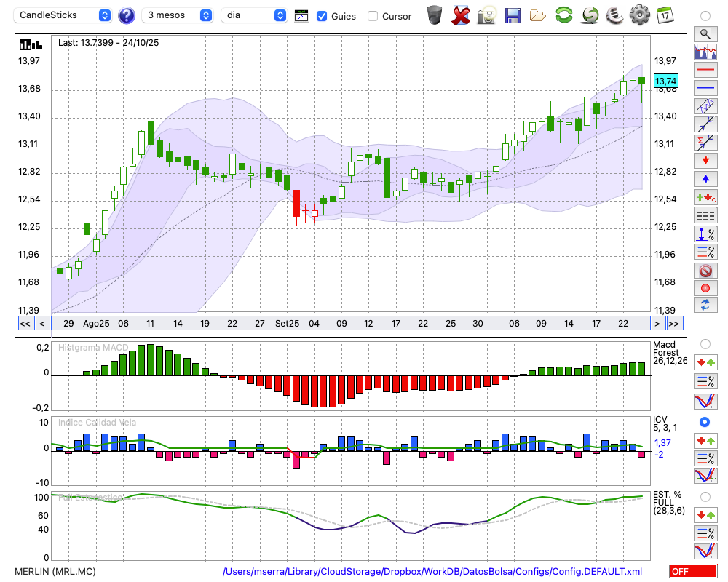
Task: Click the >> fast-forward timeline button
Action: 674,323
